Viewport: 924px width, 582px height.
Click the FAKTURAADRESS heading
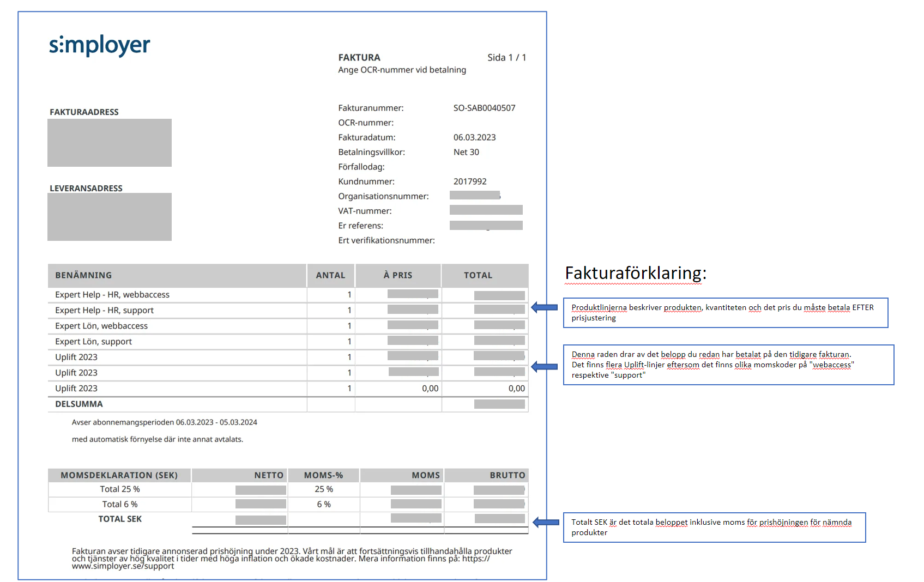[x=84, y=112]
